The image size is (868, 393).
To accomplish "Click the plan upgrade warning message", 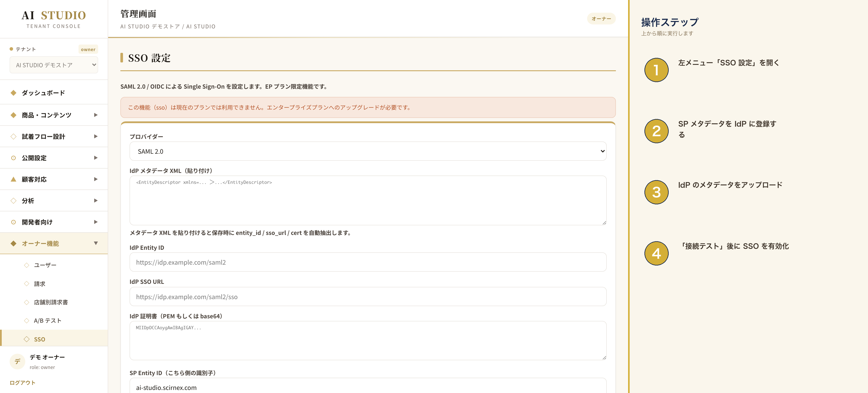I will coord(368,107).
